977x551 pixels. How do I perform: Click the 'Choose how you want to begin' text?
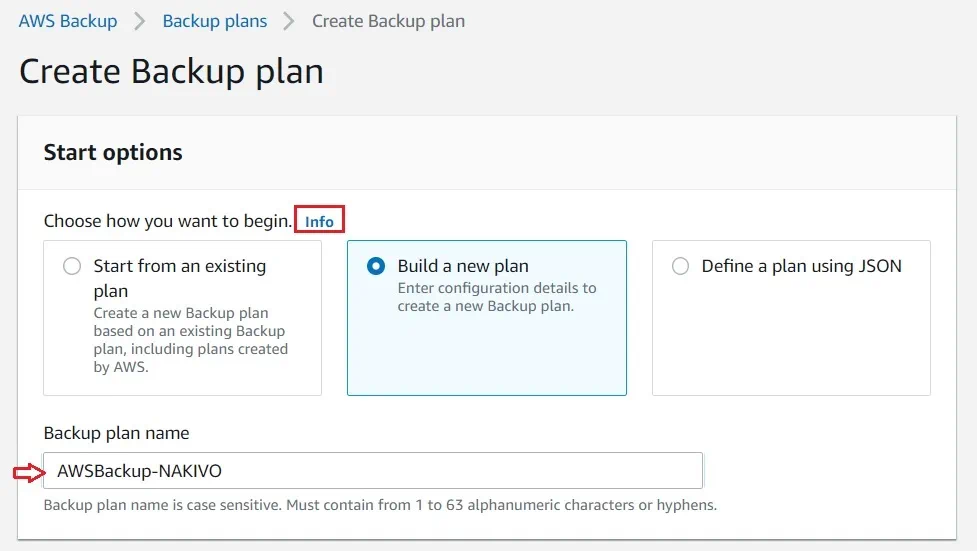coord(168,221)
